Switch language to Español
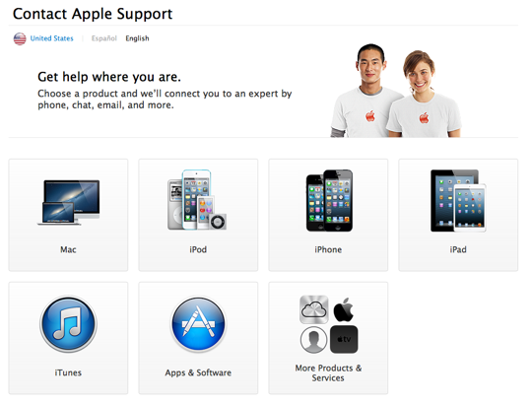The image size is (532, 404). tap(103, 38)
